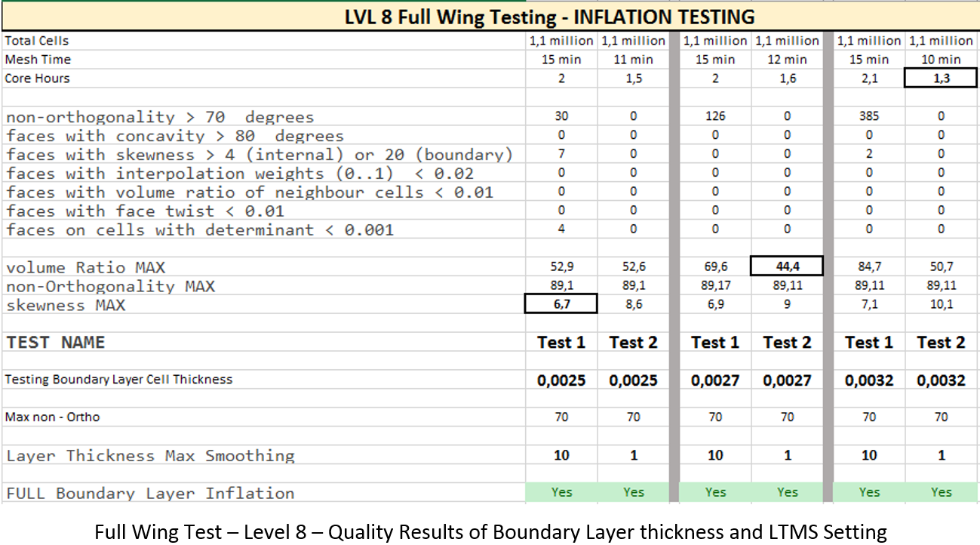Click the outlined '44,4' volume ratio cell
The image size is (980, 545).
[x=787, y=266]
